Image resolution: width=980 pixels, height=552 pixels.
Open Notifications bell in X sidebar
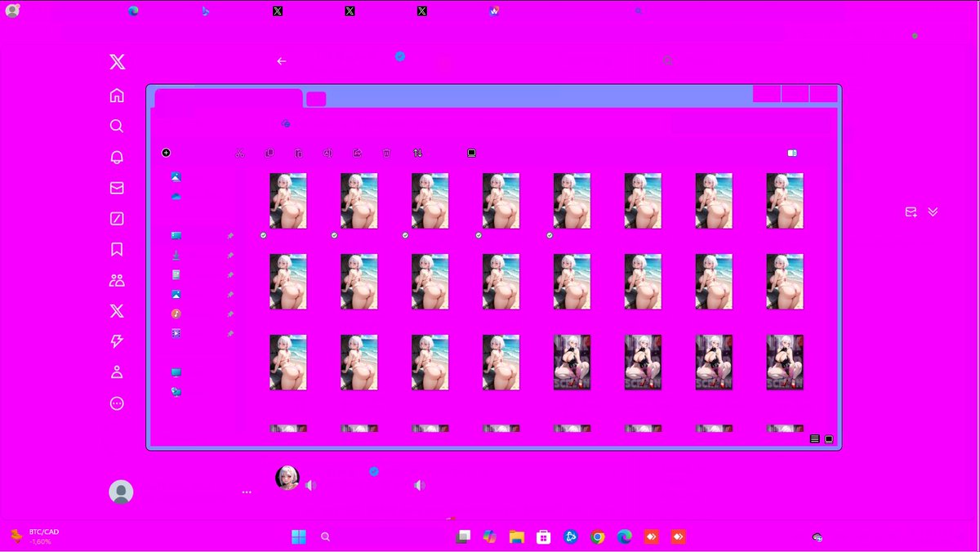pos(117,157)
